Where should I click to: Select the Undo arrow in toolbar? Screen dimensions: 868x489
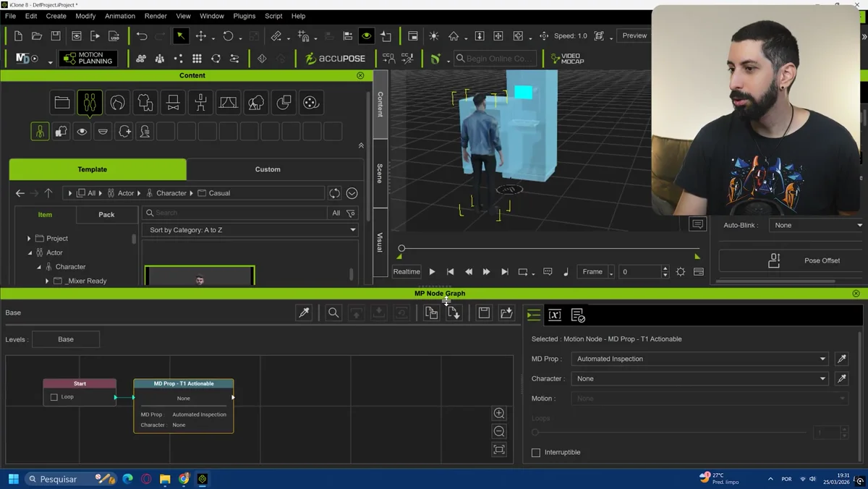(142, 36)
